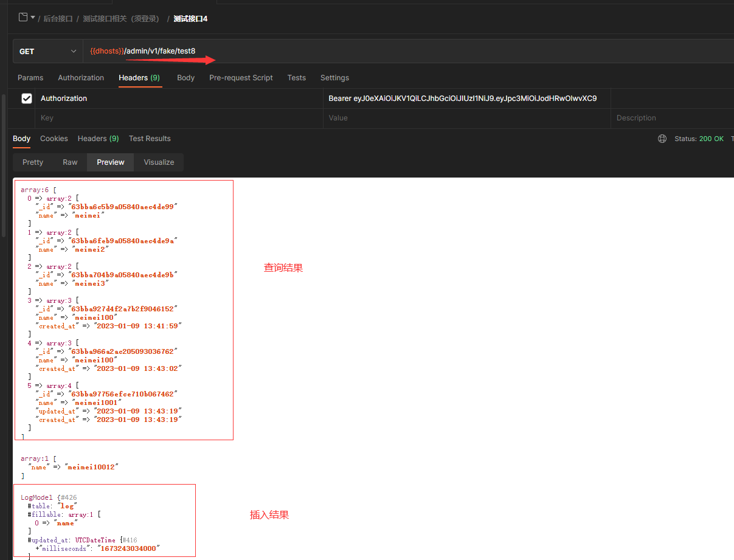This screenshot has width=734, height=560.
Task: Click the empty Value input field
Action: click(466, 118)
